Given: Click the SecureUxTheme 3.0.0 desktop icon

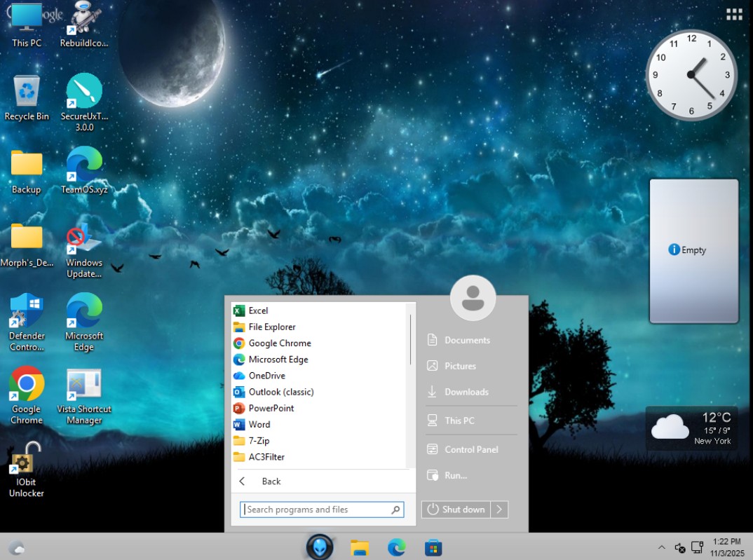Looking at the screenshot, I should pyautogui.click(x=84, y=93).
